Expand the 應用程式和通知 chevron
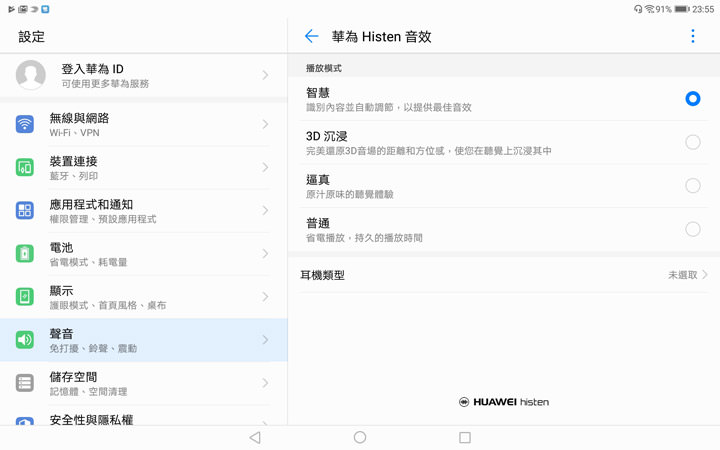Screen dimensions: 720x450 (x=265, y=210)
